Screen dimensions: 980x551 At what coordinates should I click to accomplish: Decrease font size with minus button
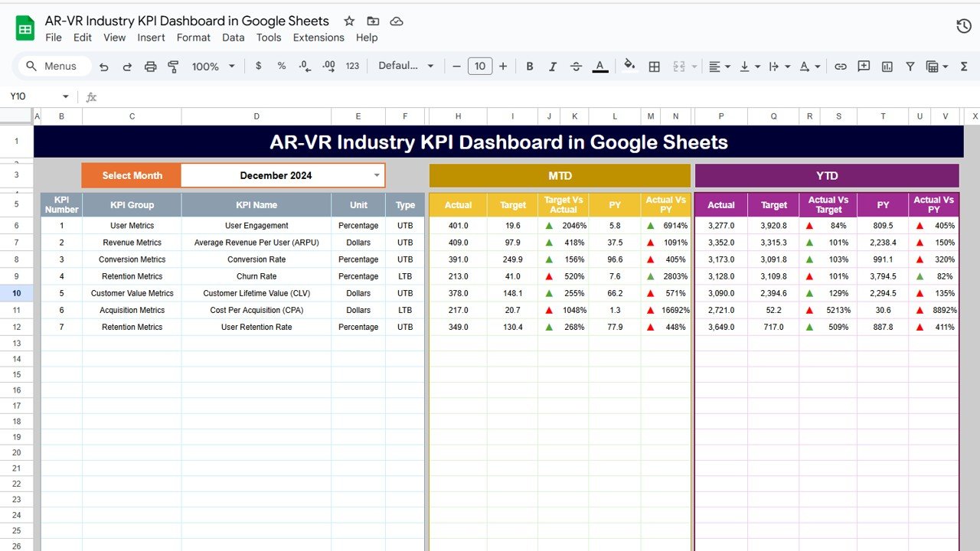click(456, 67)
